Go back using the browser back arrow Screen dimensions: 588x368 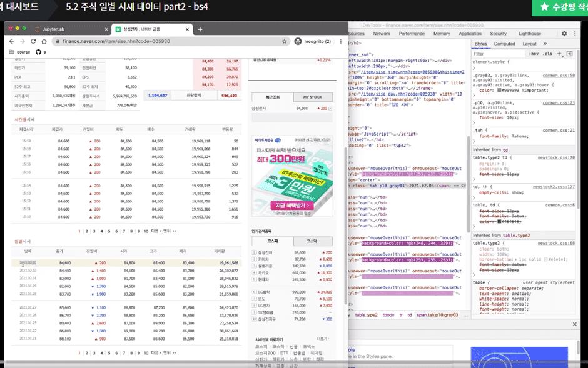click(x=12, y=41)
